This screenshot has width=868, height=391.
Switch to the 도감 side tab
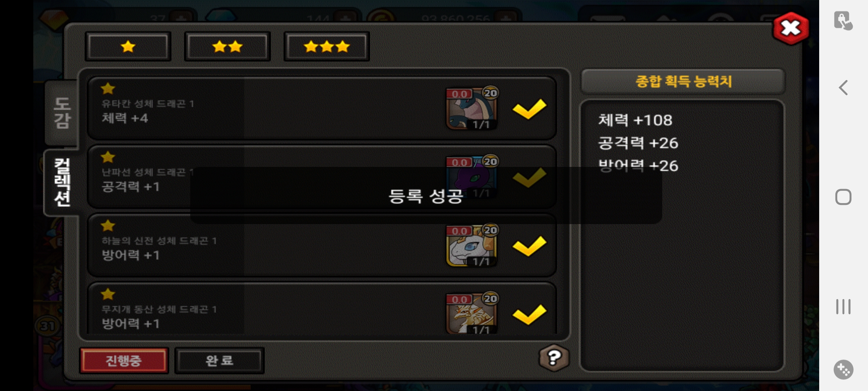[62, 113]
